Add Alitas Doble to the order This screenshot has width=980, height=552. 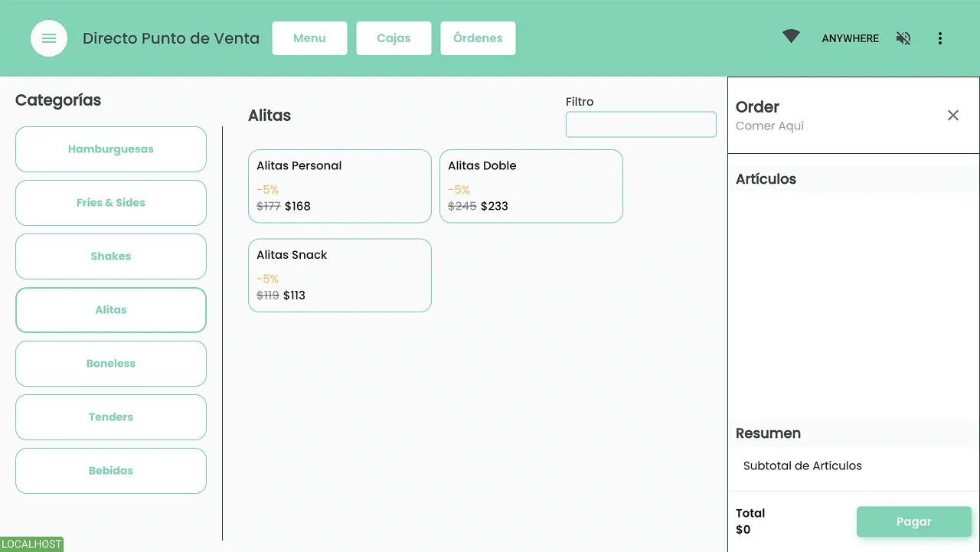coord(531,186)
